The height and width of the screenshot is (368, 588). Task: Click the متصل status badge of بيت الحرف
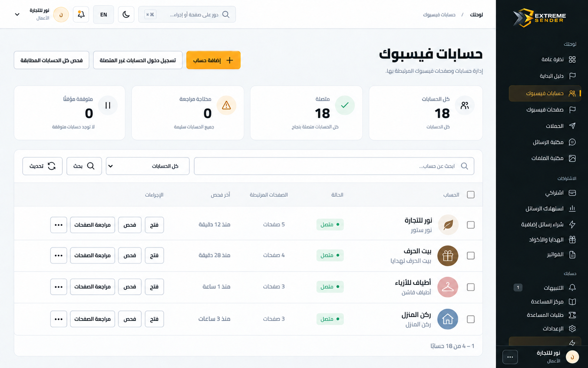[x=330, y=255]
